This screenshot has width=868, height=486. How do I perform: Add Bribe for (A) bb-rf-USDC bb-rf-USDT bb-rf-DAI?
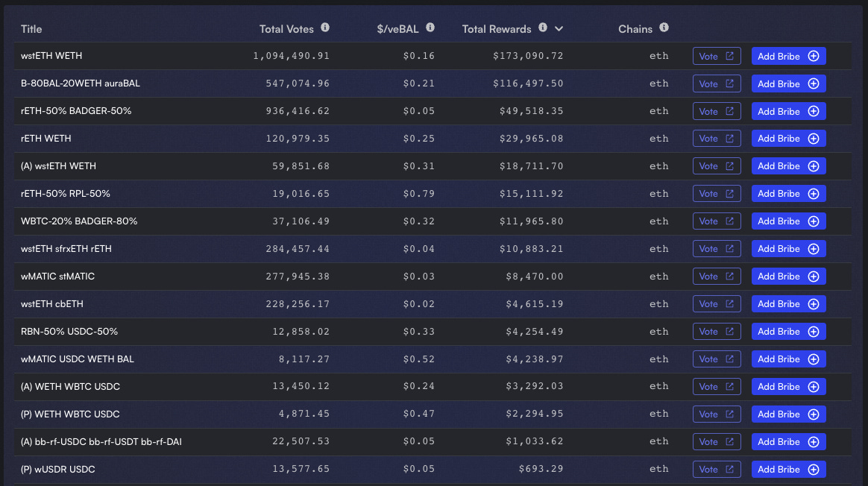(x=788, y=442)
